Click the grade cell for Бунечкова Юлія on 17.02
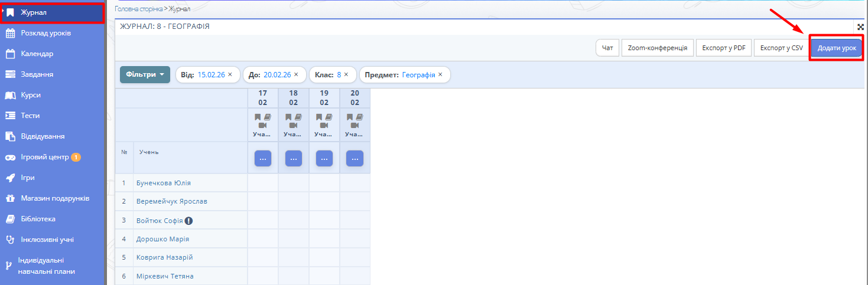 click(x=263, y=183)
